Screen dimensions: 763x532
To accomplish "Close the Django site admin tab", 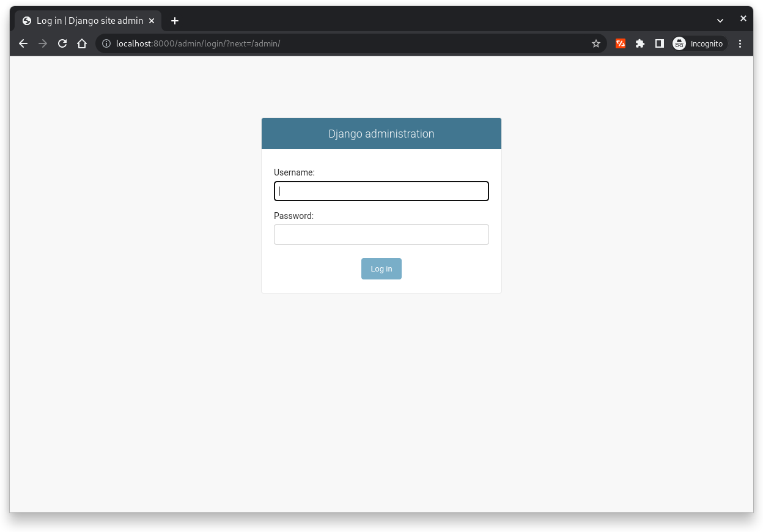I will click(x=152, y=21).
